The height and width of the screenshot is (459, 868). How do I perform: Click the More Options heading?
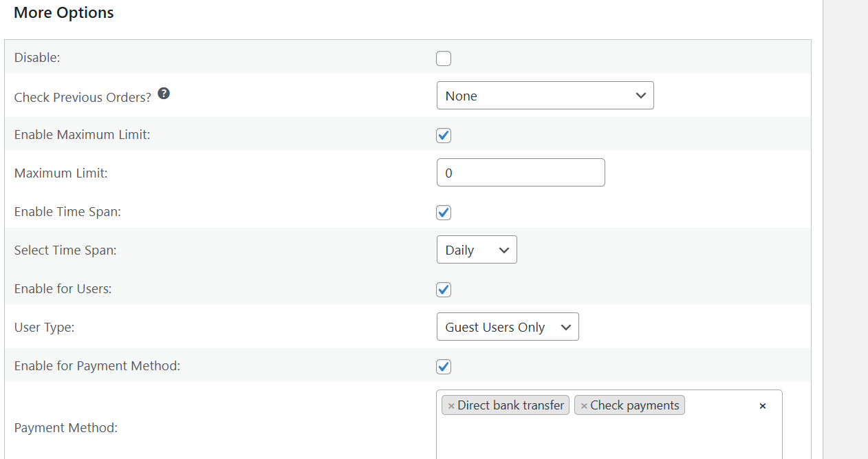[63, 12]
